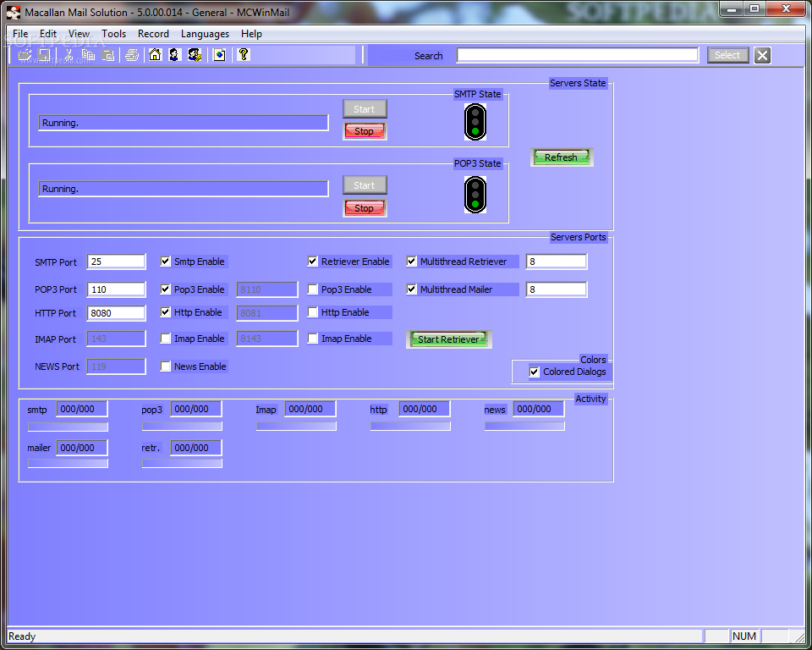The height and width of the screenshot is (650, 812).
Task: Click the red POP3 Stop button
Action: click(x=365, y=208)
